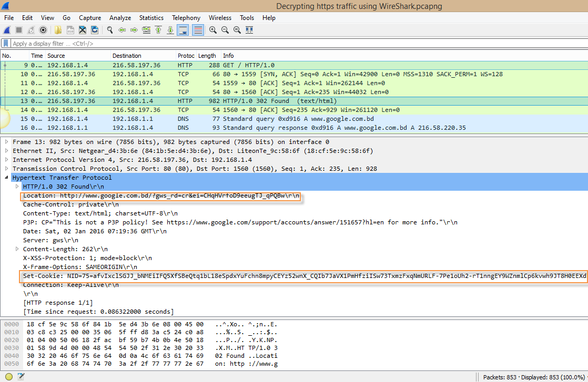
Task: Select packet 16 DNS query response
Action: [294, 128]
